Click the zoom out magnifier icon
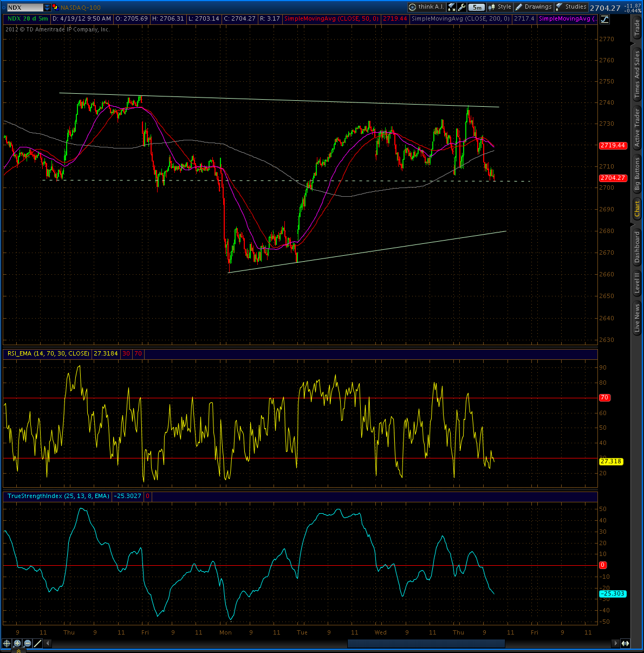 click(28, 643)
